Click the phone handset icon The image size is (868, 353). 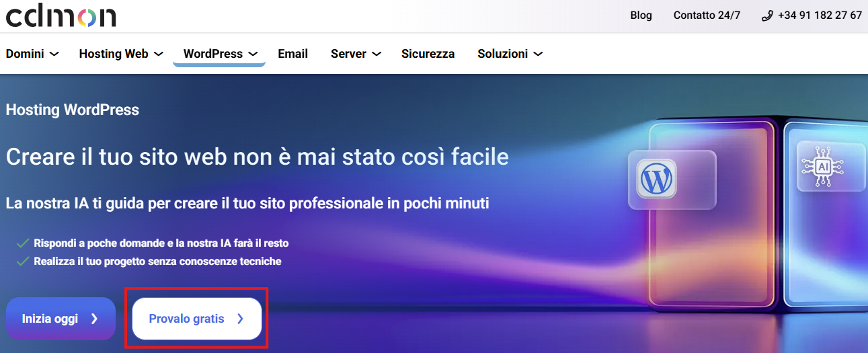click(x=767, y=15)
